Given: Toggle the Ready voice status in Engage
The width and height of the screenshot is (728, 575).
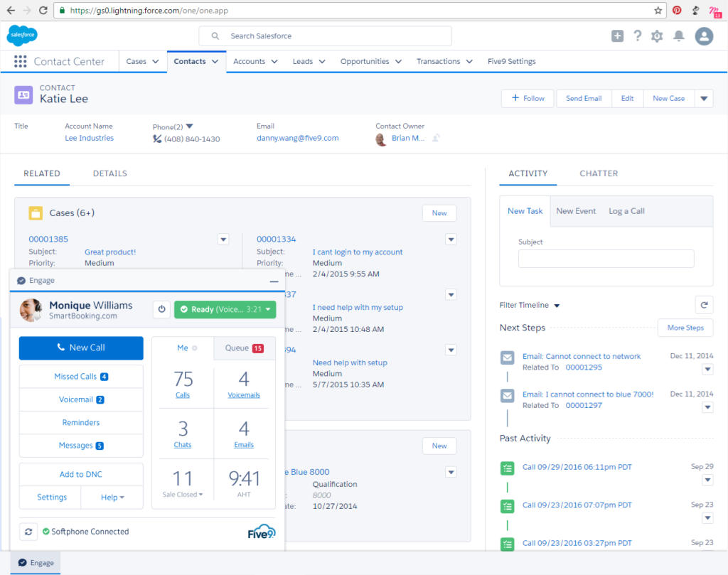Looking at the screenshot, I should 225,310.
